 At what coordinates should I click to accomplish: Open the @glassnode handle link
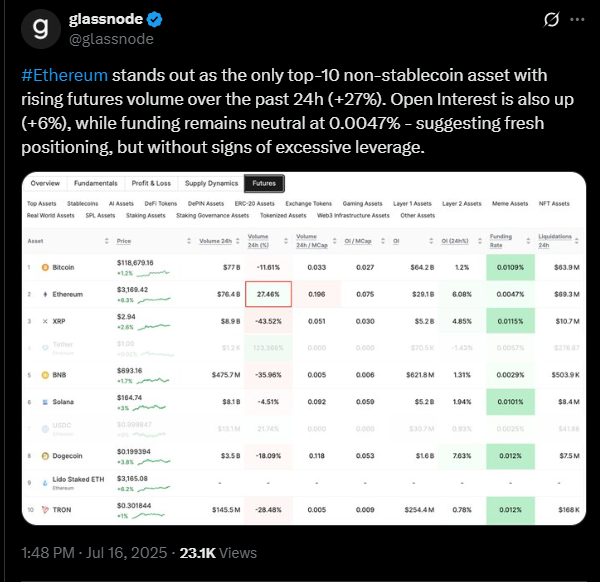coord(111,39)
